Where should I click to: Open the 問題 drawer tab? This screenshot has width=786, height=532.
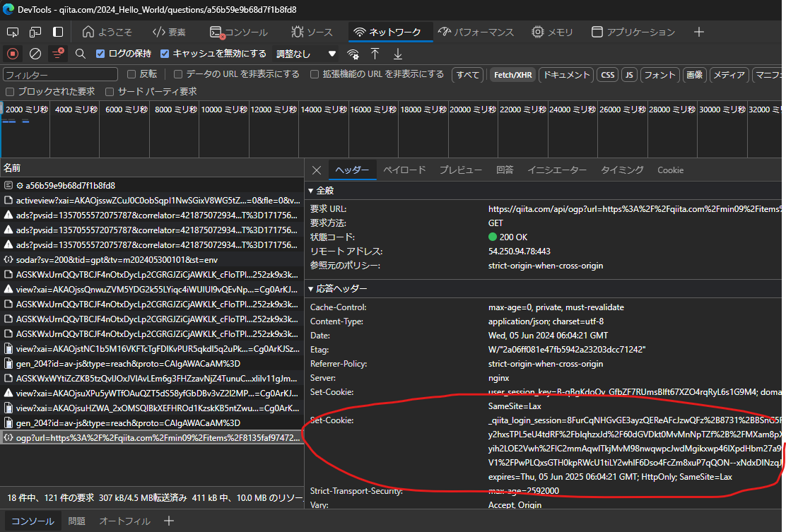click(x=77, y=521)
